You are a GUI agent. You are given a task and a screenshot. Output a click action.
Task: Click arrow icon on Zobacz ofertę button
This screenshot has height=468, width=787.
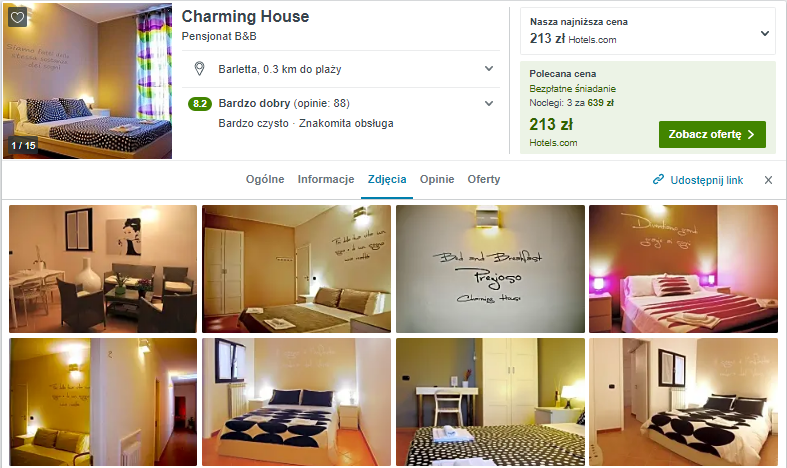pos(751,135)
